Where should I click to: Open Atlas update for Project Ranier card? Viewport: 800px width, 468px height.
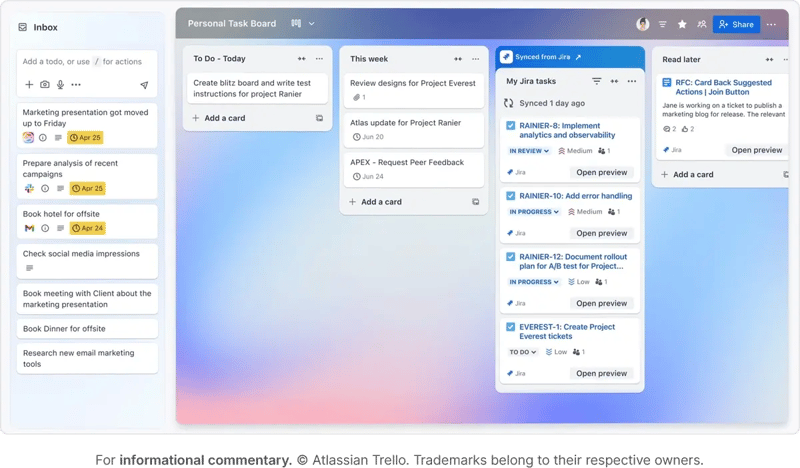tap(414, 130)
